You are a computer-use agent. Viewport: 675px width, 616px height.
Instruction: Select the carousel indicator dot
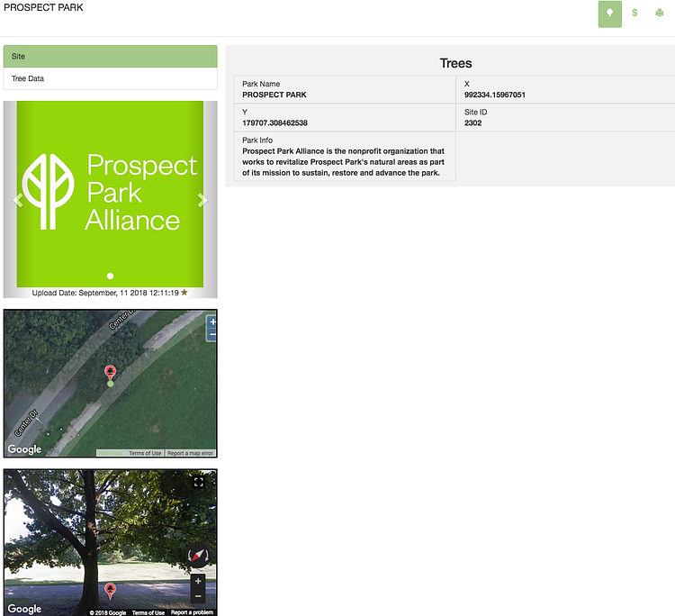tap(110, 276)
